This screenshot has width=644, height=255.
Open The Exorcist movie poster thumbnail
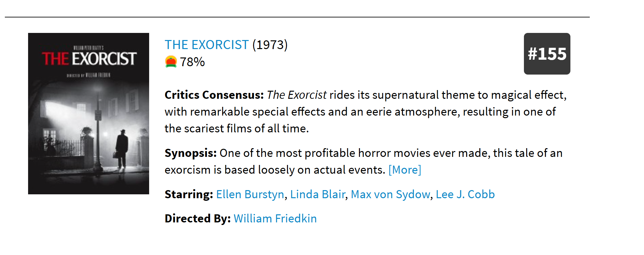[88, 114]
